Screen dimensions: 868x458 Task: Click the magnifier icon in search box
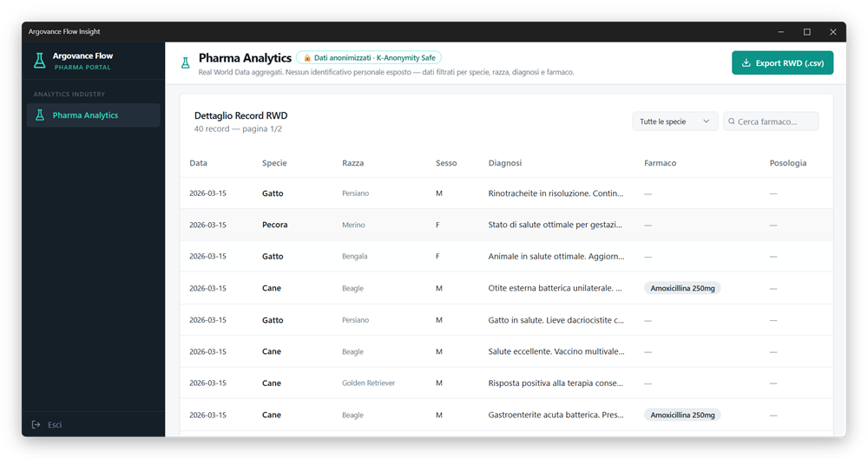click(731, 122)
